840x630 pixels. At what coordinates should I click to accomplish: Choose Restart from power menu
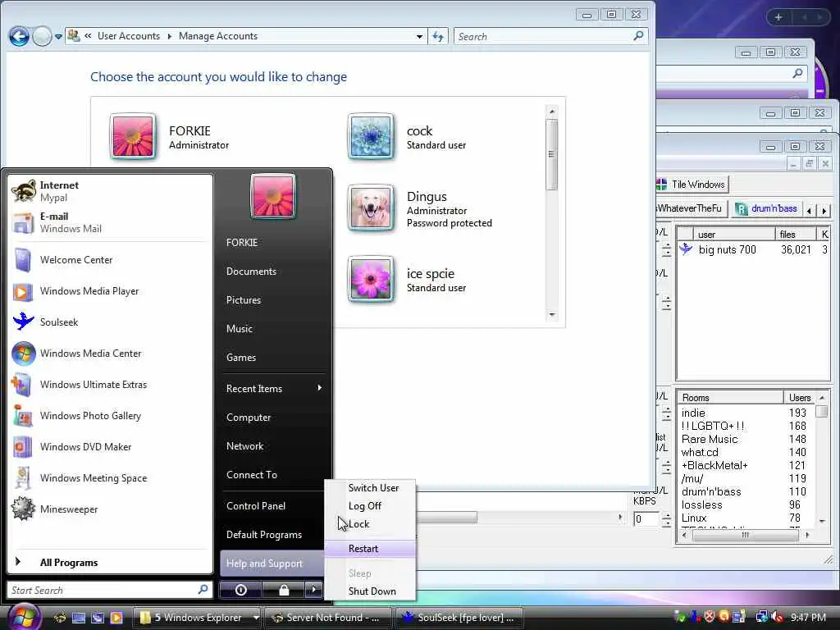pyautogui.click(x=370, y=549)
